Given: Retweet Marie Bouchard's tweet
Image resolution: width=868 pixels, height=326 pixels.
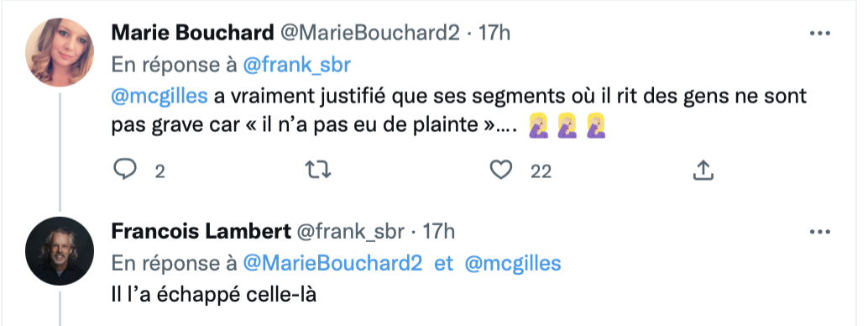Looking at the screenshot, I should click(319, 171).
